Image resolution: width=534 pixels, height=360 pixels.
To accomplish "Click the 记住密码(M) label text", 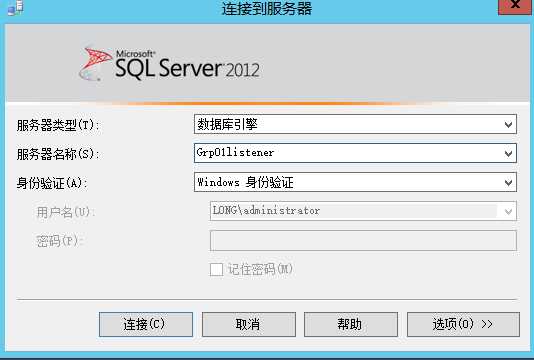I will pos(261,269).
